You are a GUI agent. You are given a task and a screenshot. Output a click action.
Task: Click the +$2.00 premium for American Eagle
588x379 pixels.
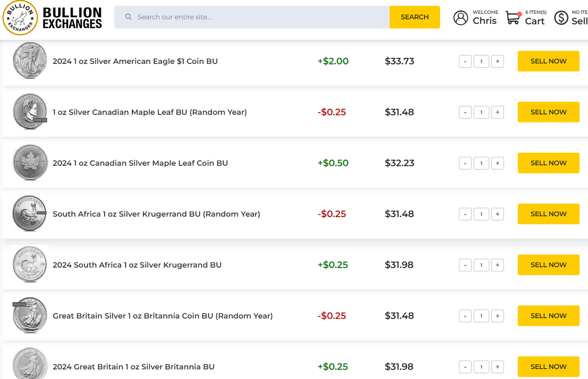333,61
